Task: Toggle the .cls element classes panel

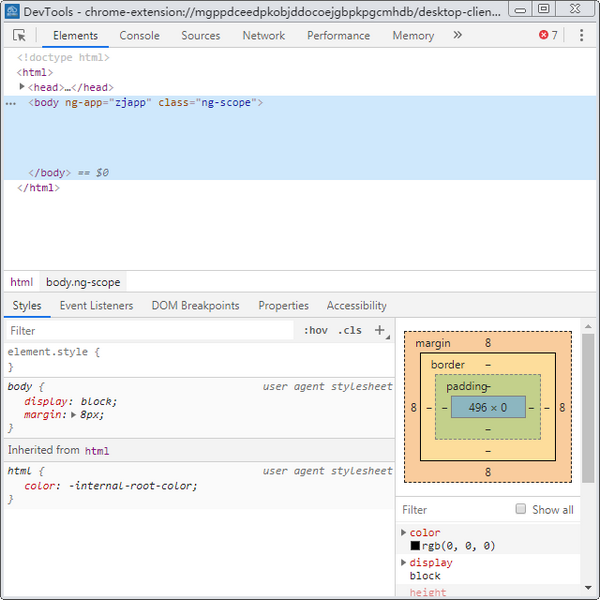Action: [x=350, y=330]
